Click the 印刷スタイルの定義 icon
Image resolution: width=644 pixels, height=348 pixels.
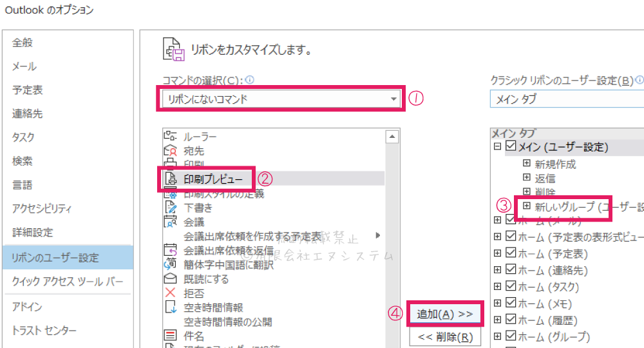(170, 193)
